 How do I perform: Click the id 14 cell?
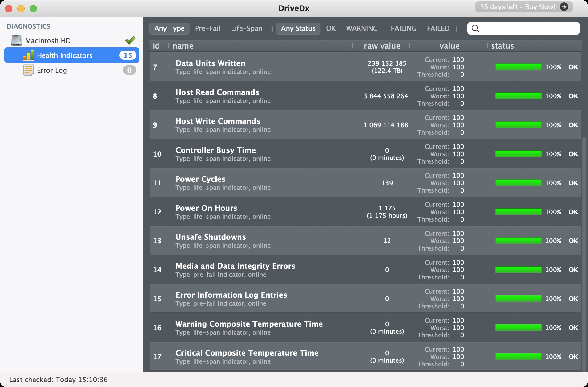coord(157,270)
